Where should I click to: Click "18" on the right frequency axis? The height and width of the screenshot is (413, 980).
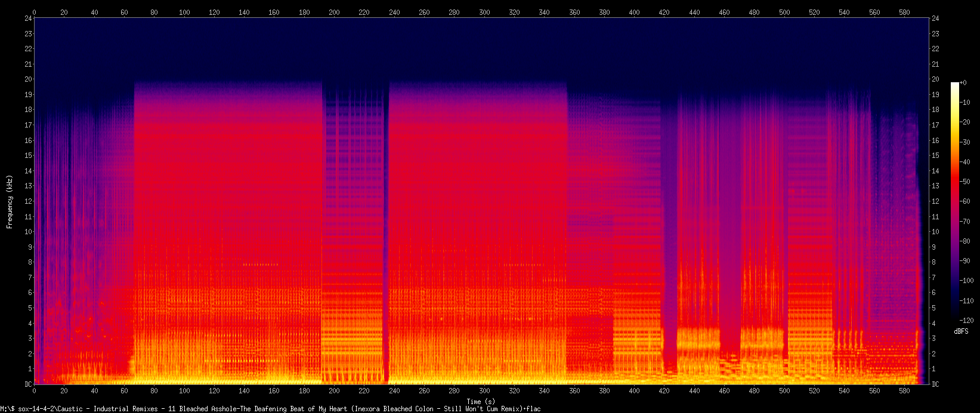click(x=935, y=110)
